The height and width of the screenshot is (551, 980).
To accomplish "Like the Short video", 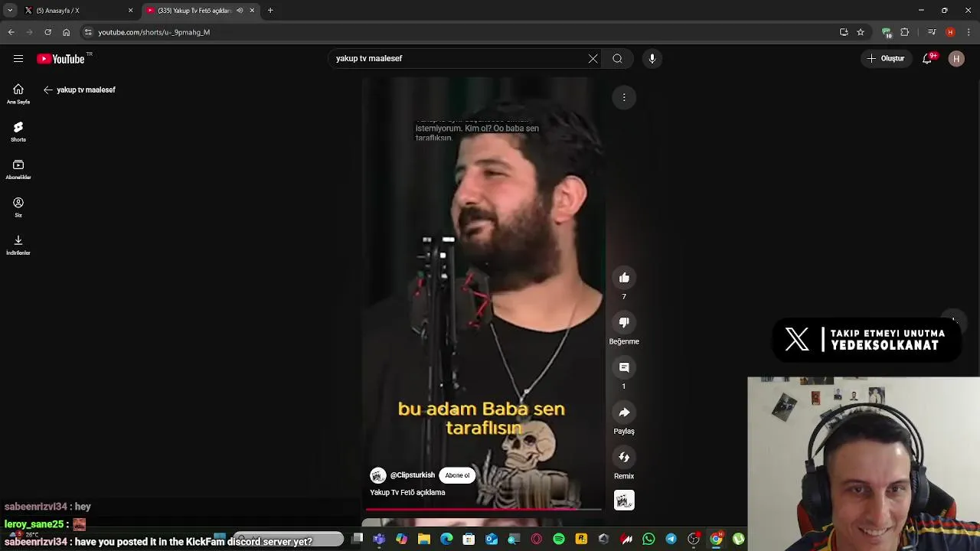I will click(624, 278).
